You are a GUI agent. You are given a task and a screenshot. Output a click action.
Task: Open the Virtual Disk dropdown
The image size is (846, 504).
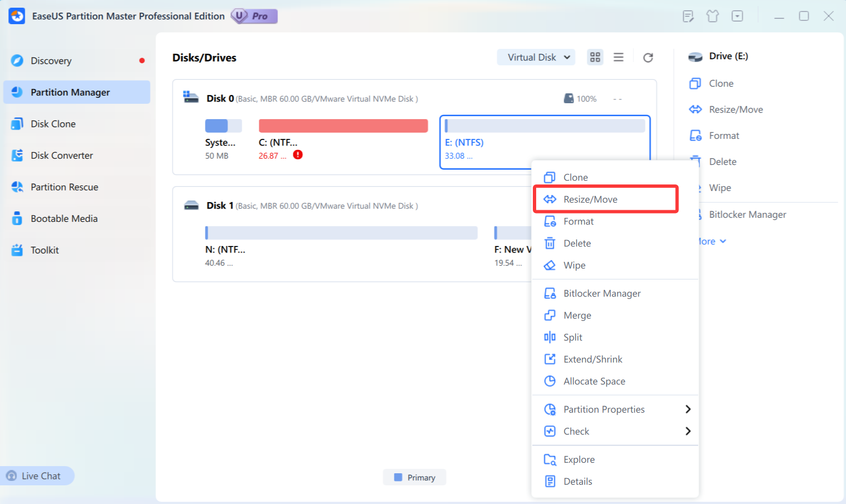tap(536, 57)
